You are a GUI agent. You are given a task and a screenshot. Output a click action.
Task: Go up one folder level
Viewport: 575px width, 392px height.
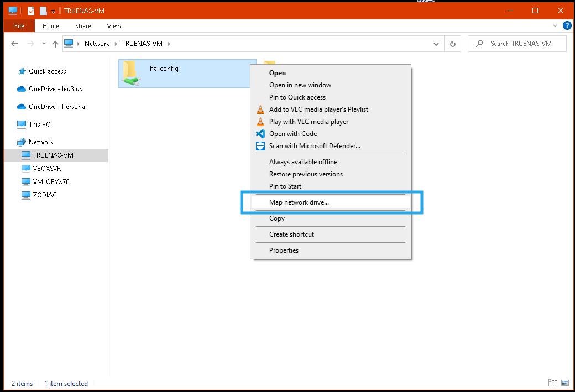pyautogui.click(x=55, y=44)
